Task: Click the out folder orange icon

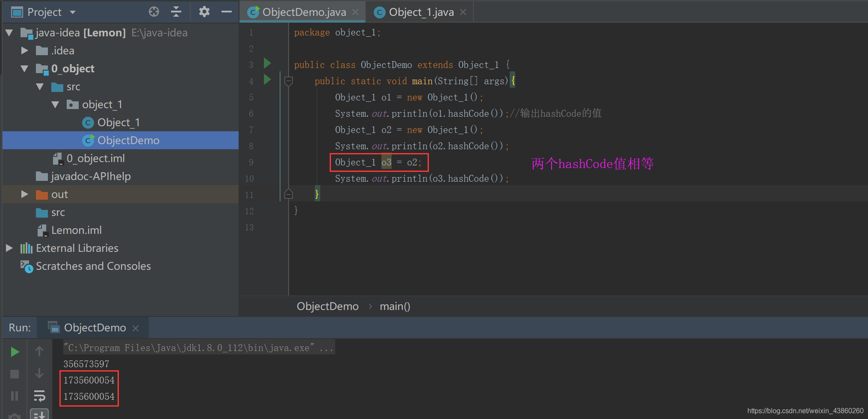Action: tap(42, 195)
